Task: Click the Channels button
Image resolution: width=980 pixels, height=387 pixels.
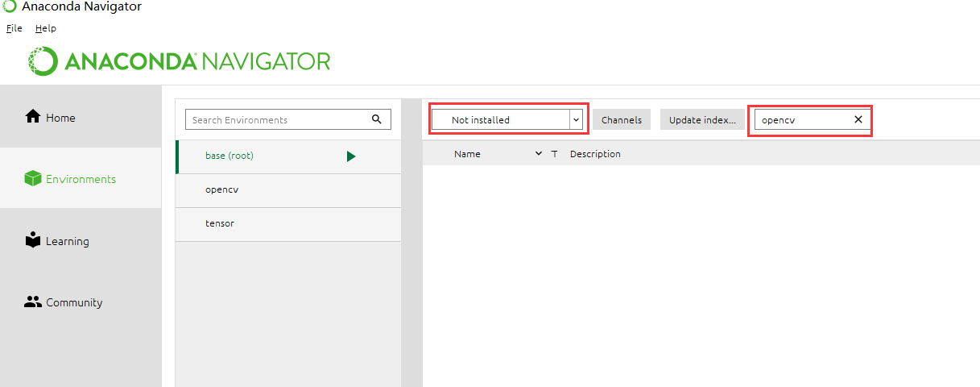Action: [622, 119]
